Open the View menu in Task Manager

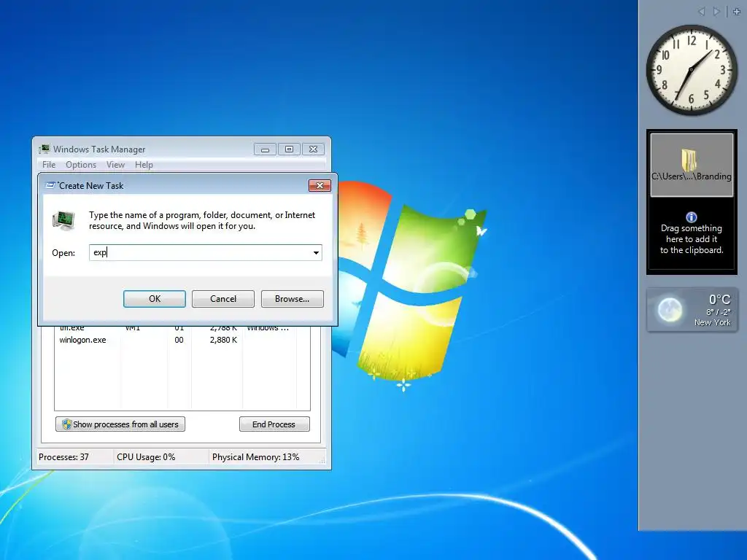coord(115,165)
